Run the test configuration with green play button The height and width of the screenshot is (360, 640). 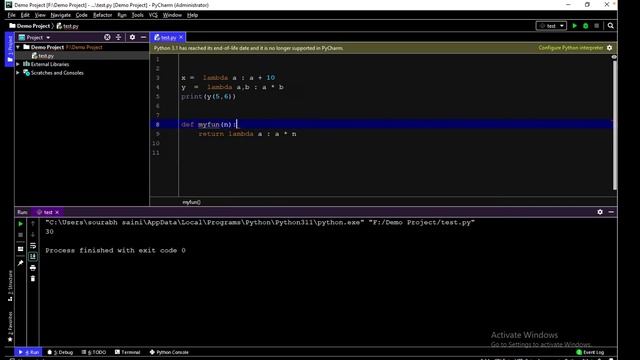click(x=575, y=26)
